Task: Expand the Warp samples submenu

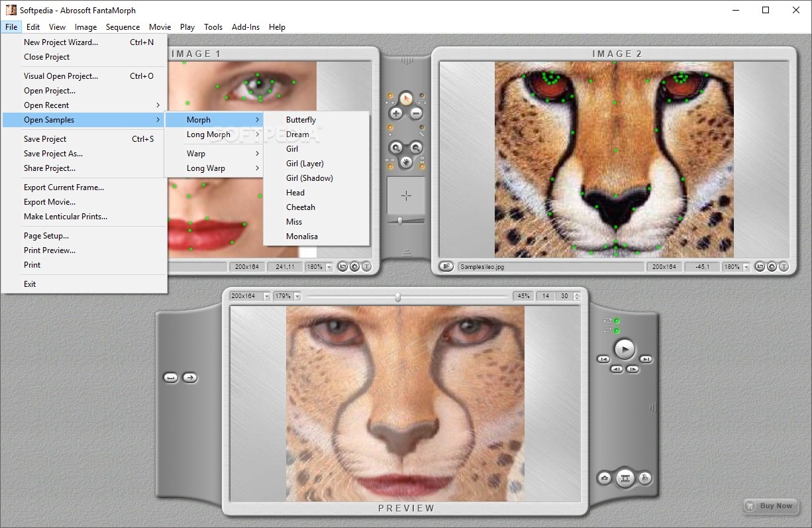Action: pos(214,154)
